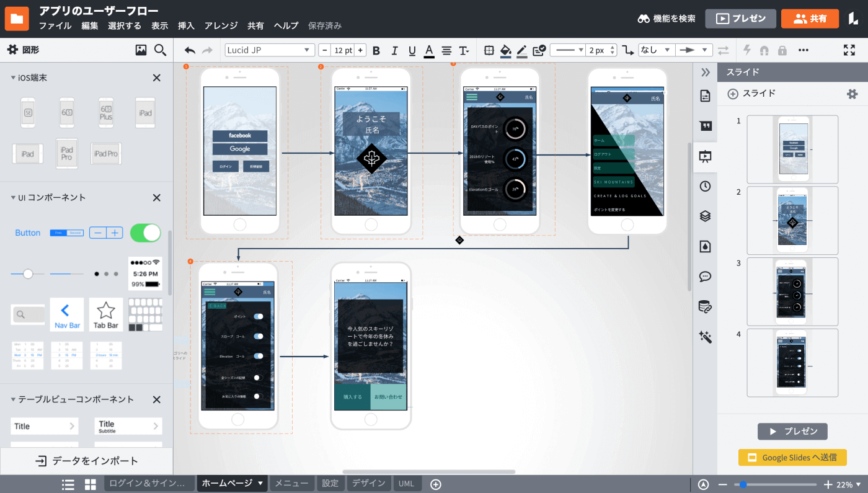Open the text color A swatch
This screenshot has width=868, height=493.
pyautogui.click(x=429, y=50)
